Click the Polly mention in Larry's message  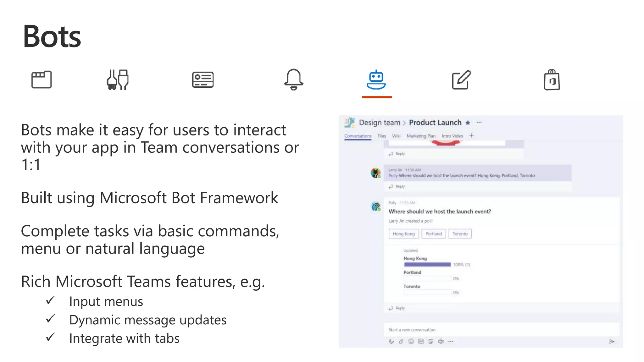(393, 176)
